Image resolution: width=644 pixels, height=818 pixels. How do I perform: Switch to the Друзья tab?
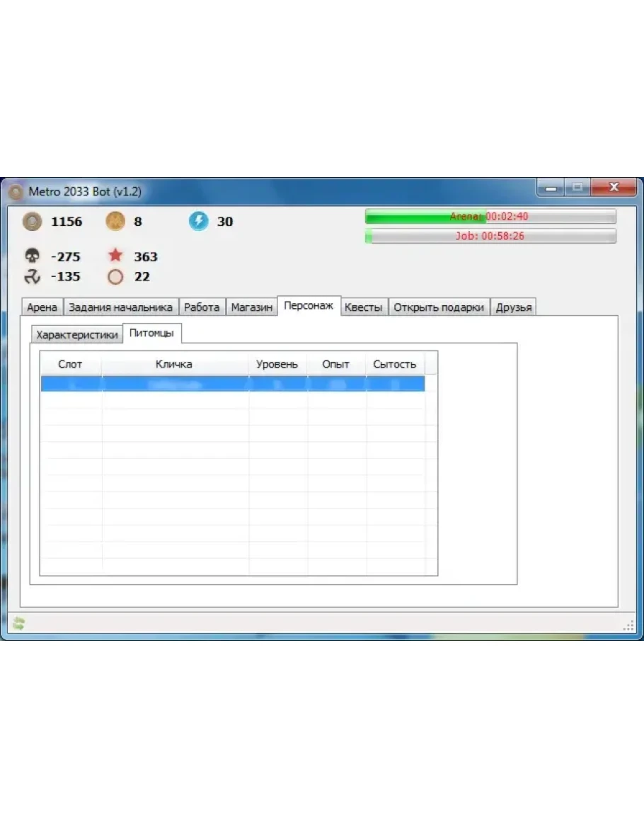pos(514,307)
